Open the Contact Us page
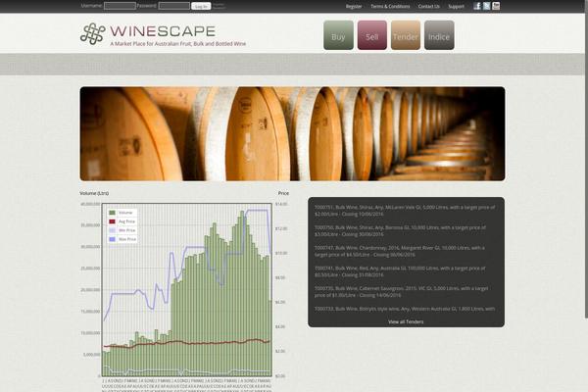The width and height of the screenshot is (588, 392). (428, 7)
